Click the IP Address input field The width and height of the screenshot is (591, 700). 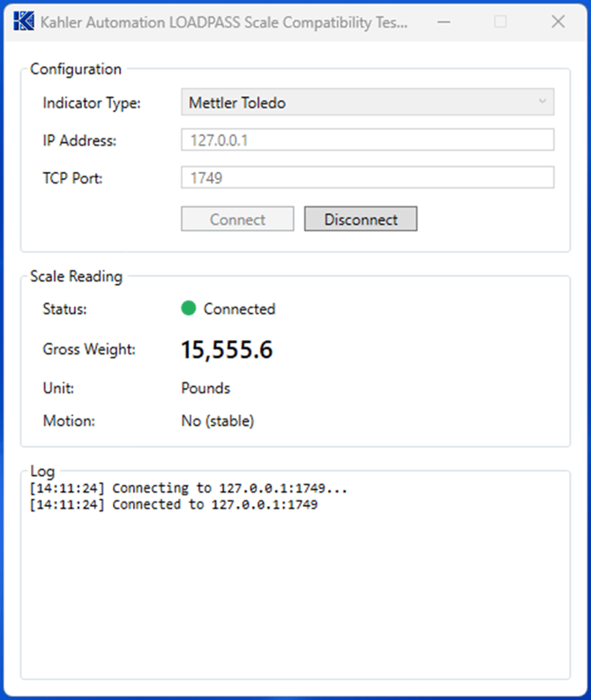[x=367, y=140]
